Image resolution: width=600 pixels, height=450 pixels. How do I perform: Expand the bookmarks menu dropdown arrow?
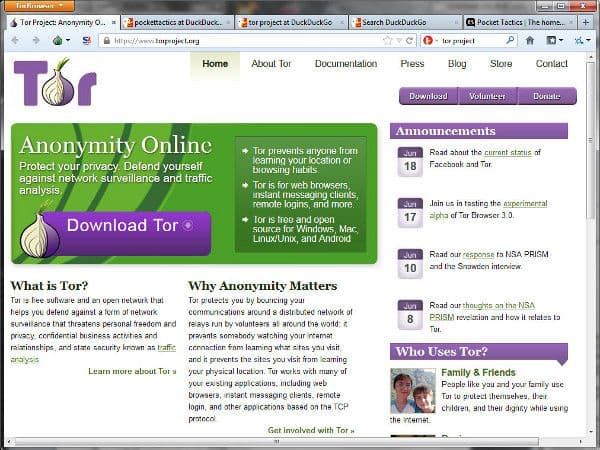[x=561, y=40]
